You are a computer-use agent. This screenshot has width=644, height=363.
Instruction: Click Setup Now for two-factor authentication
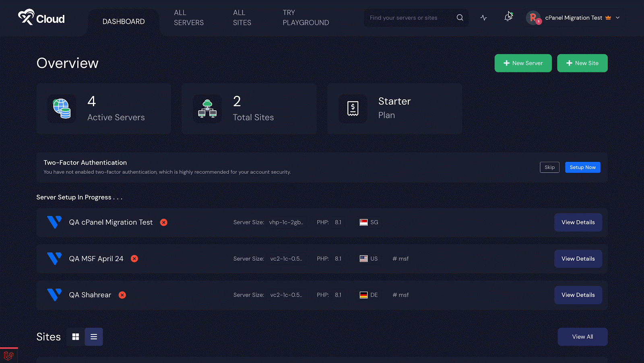point(582,167)
